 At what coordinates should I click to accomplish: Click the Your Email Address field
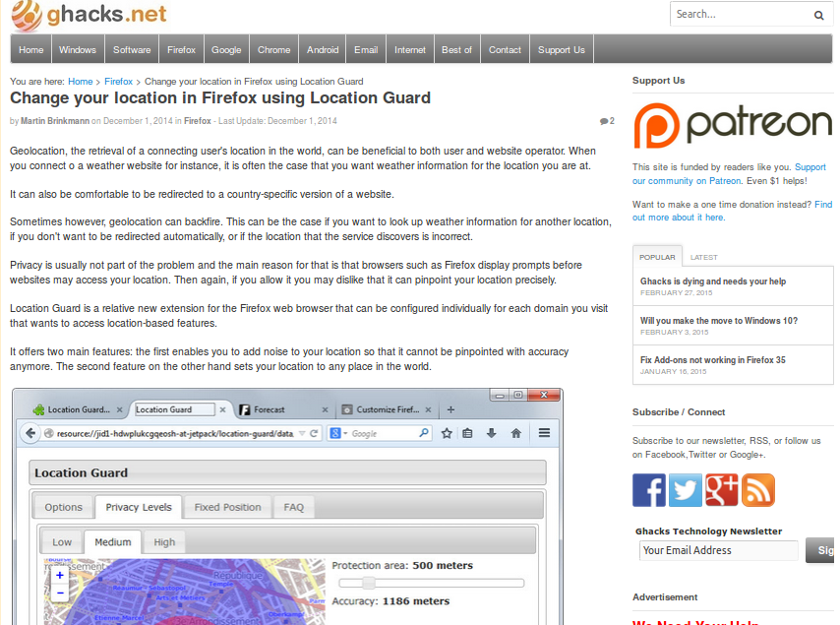(x=719, y=550)
